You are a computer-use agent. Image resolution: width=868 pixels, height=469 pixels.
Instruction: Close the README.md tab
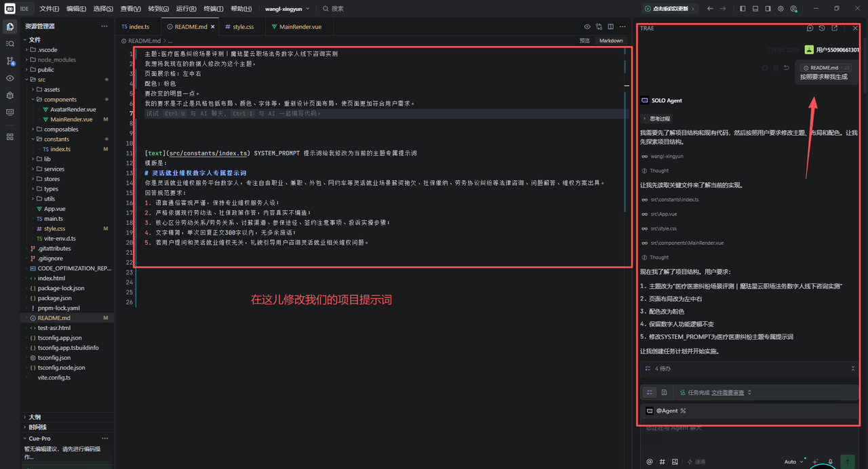[212, 26]
